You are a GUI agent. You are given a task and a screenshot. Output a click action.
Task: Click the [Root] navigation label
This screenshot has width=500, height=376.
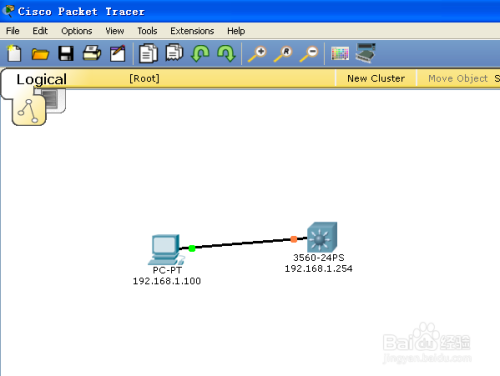(144, 79)
